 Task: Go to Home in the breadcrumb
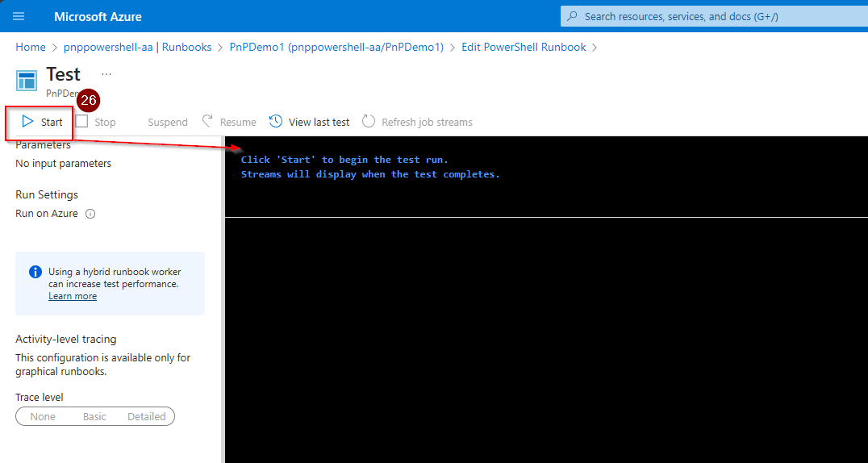point(31,47)
